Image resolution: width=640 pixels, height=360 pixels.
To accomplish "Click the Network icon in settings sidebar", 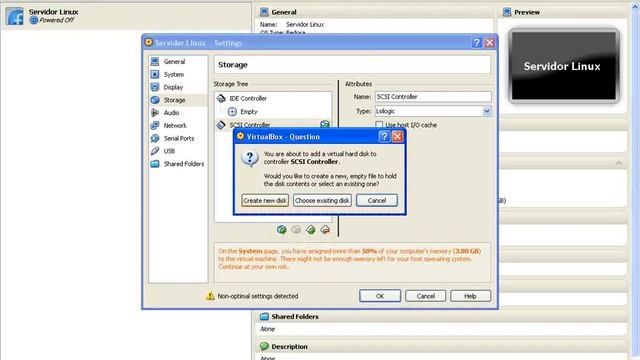I will [x=155, y=125].
